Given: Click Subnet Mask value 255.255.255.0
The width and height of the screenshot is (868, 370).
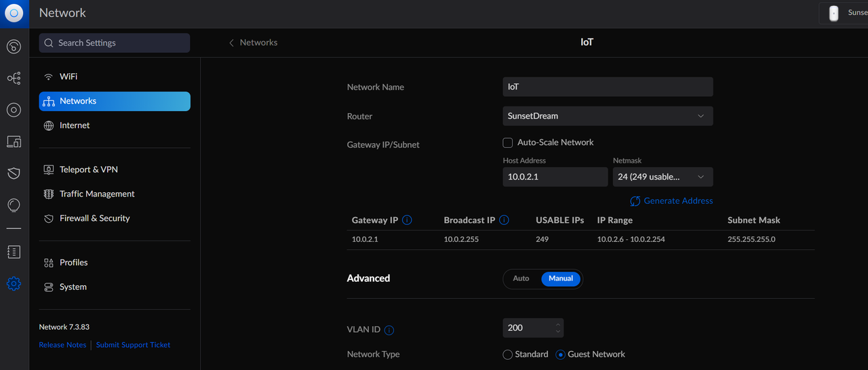Looking at the screenshot, I should pos(751,239).
